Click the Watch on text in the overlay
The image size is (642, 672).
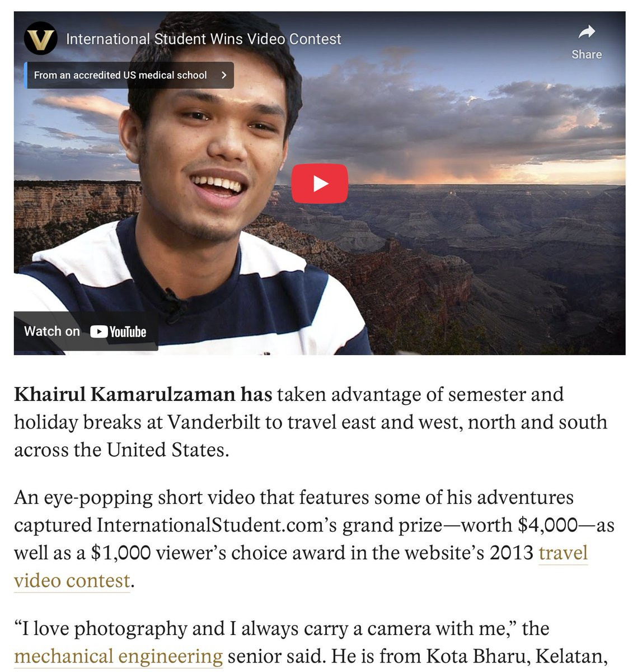pos(52,331)
